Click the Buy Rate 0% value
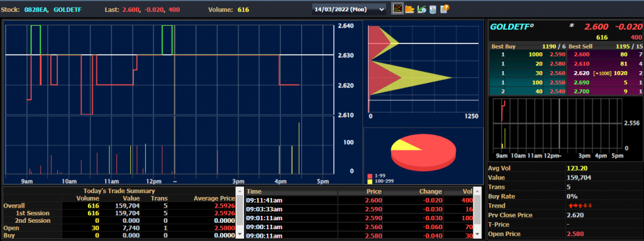 (572, 196)
